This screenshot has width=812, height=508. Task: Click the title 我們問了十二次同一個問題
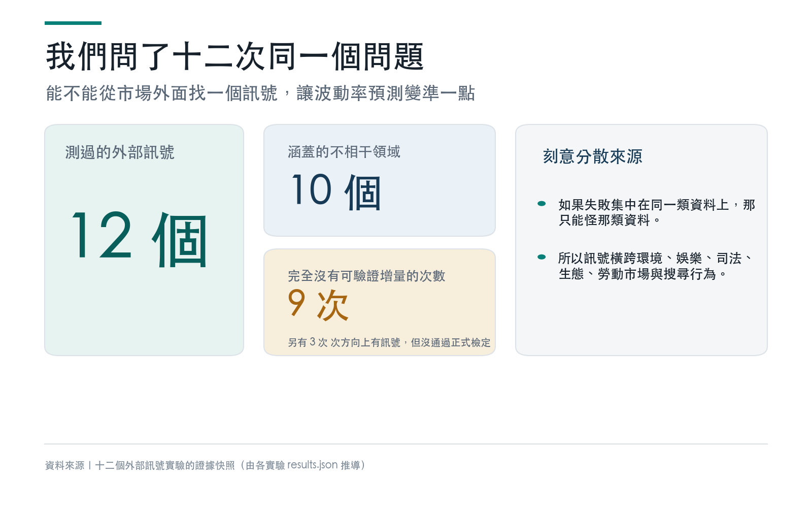[x=234, y=56]
